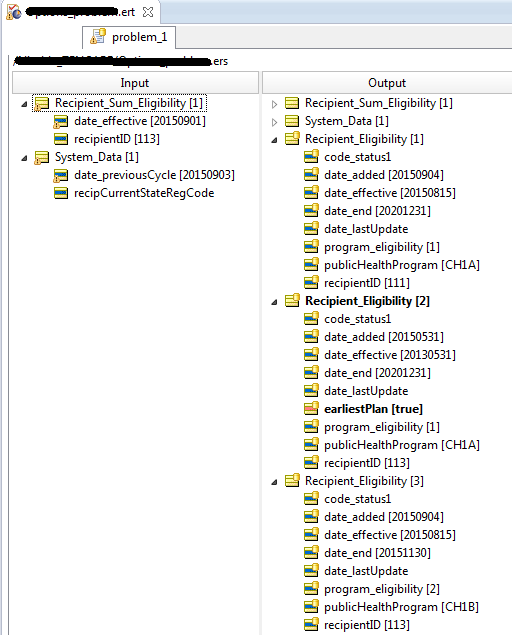Click the recipCurrentStateRegCode attribute icon
512x635 pixels.
click(61, 193)
